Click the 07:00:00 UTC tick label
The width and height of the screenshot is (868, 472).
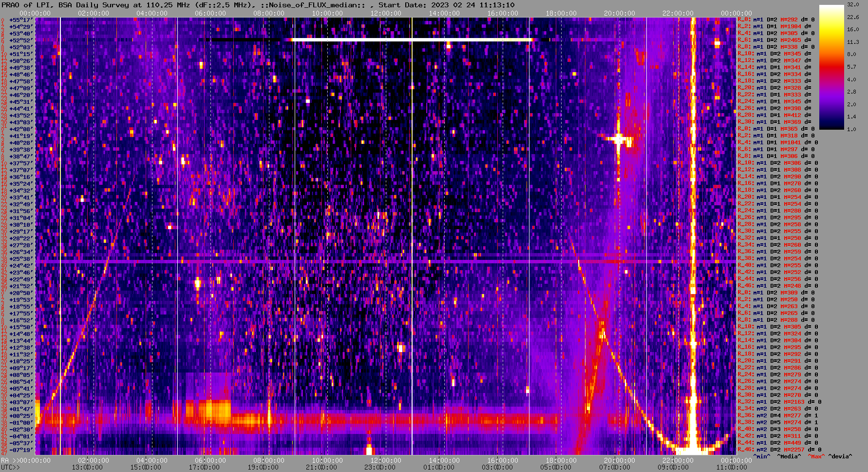[614, 467]
